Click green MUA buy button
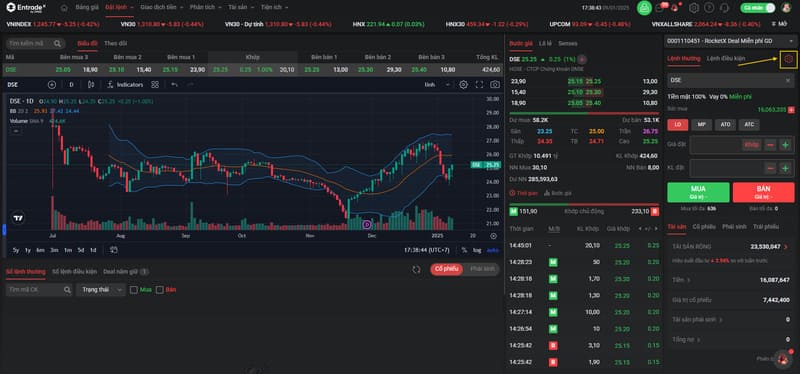The height and width of the screenshot is (374, 800). pos(698,192)
